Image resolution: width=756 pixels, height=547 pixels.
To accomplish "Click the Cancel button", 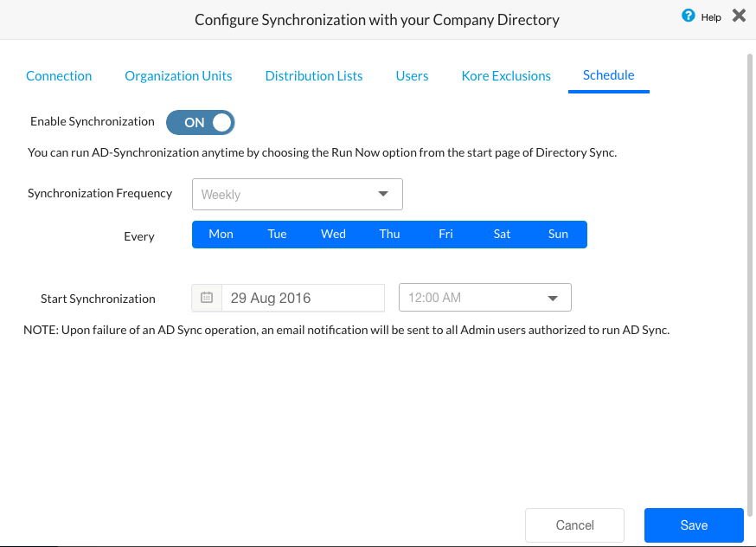I will (574, 525).
